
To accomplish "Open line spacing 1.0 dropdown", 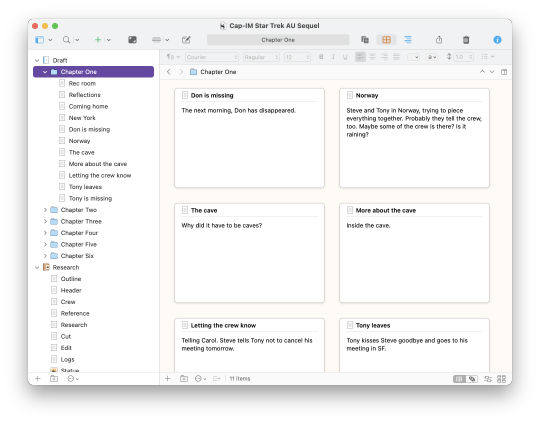I will 464,57.
